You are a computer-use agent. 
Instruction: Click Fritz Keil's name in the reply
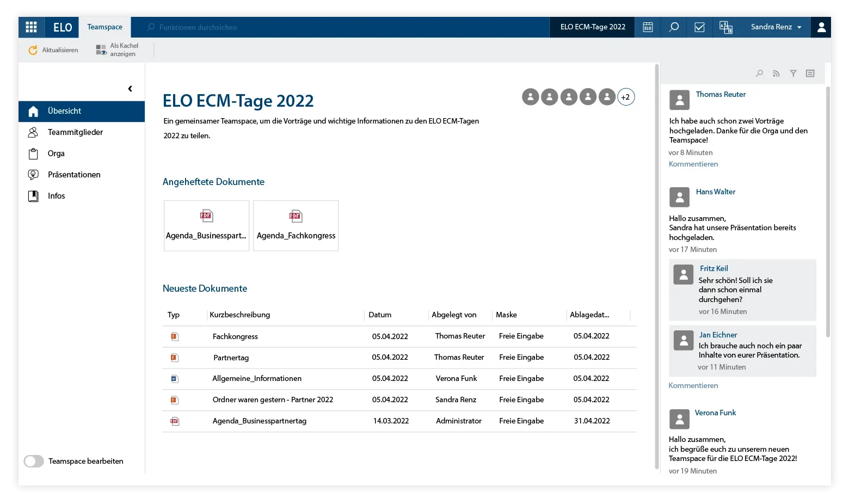tap(713, 268)
